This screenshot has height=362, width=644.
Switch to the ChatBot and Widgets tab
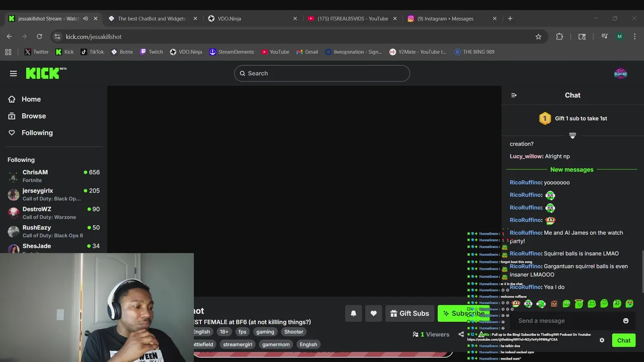[x=152, y=19]
